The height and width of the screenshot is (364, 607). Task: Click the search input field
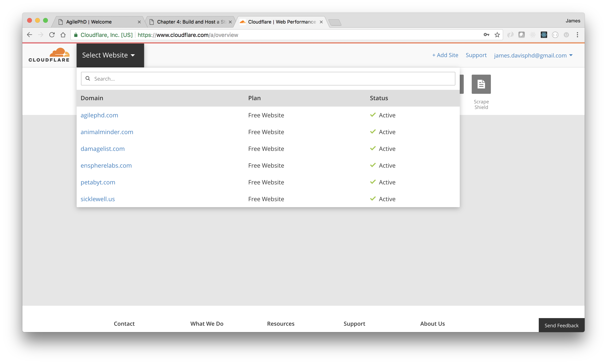268,78
